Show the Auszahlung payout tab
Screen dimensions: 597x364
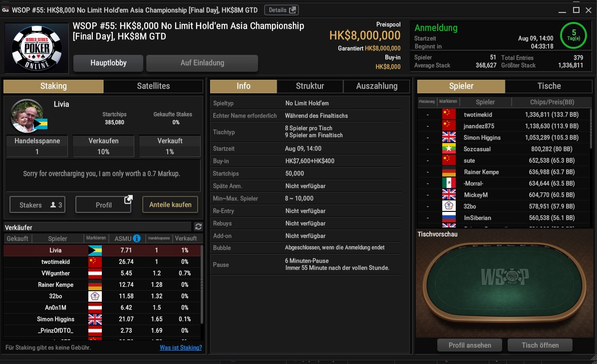(x=376, y=86)
